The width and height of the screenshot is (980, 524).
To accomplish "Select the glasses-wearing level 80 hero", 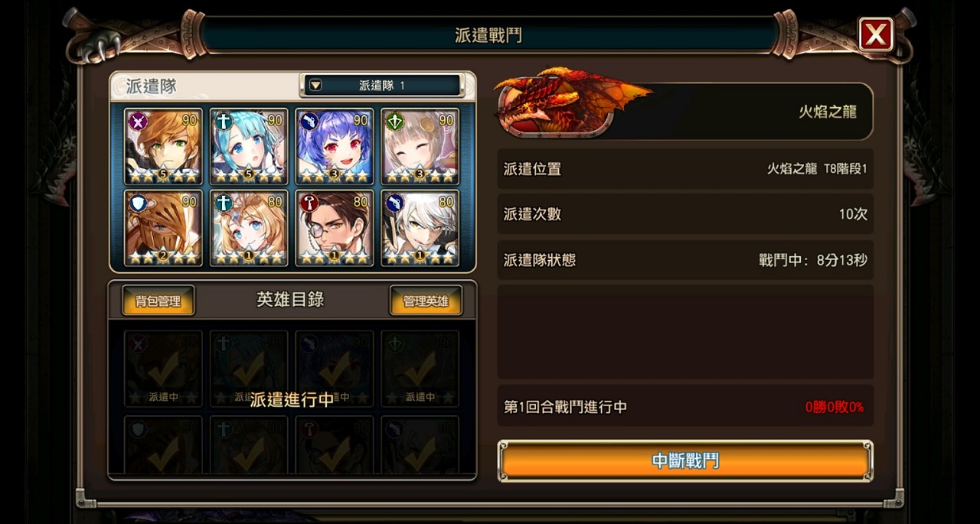I will click(335, 228).
